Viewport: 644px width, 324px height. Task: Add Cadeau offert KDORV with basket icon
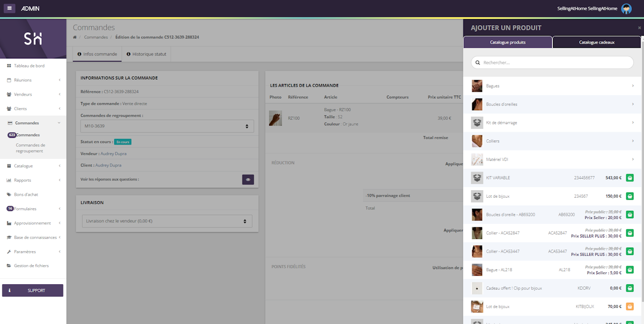pos(629,288)
